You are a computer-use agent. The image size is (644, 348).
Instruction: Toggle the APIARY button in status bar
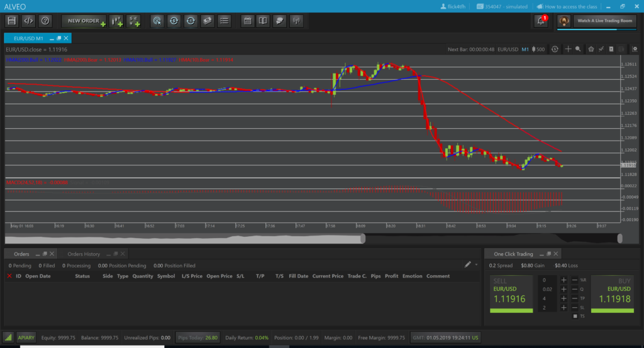tap(26, 337)
